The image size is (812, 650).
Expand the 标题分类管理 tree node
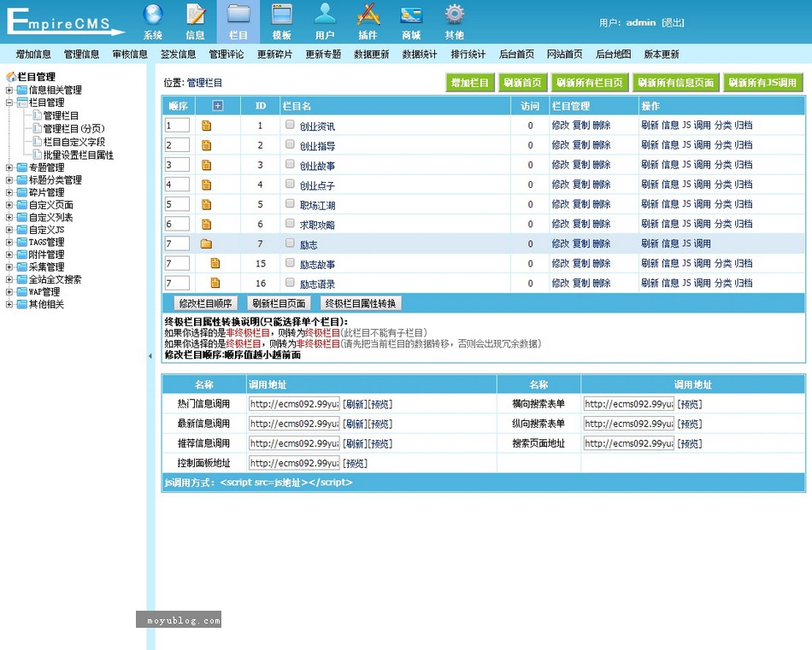[x=9, y=180]
